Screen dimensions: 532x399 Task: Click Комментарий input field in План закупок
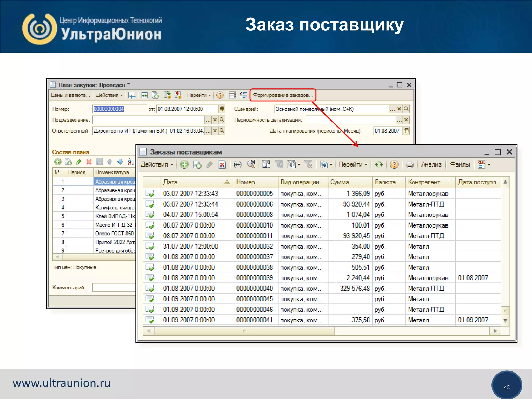tap(114, 287)
